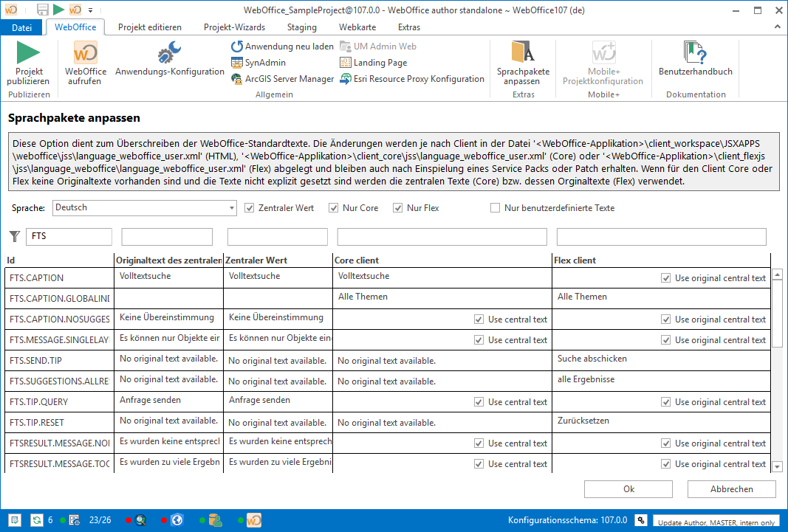Open ArcGIS Server Manager
Image resolution: width=788 pixels, height=532 pixels.
click(237, 79)
